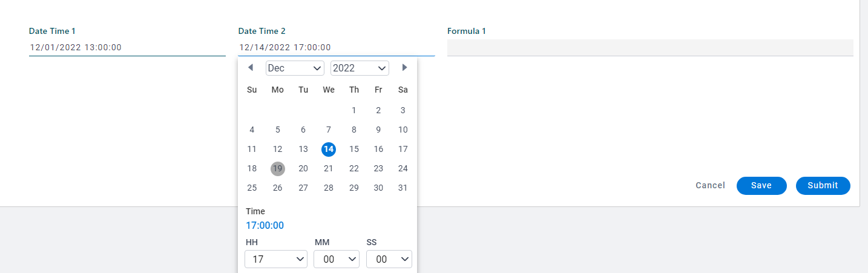Image resolution: width=868 pixels, height=273 pixels.
Task: Choose day 22 in the calendar
Action: 354,168
